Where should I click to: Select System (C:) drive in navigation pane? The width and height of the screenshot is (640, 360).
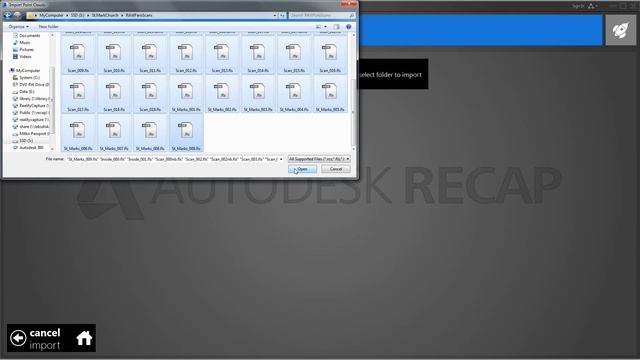(29, 78)
